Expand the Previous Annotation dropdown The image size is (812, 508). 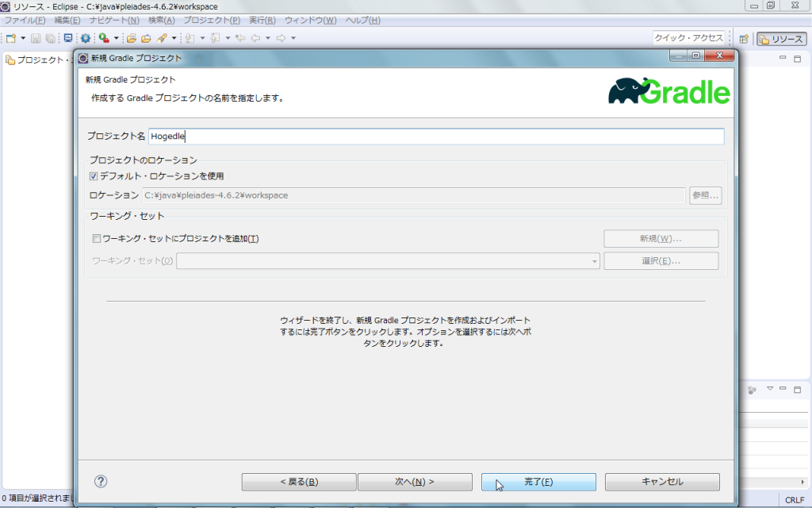pyautogui.click(x=228, y=38)
